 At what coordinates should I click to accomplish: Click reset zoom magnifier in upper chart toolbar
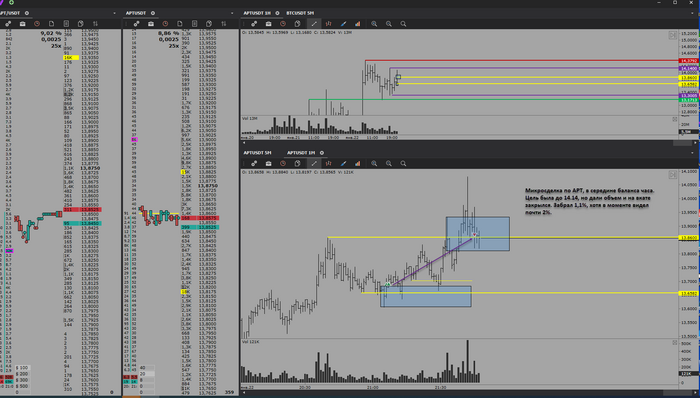coord(403,24)
